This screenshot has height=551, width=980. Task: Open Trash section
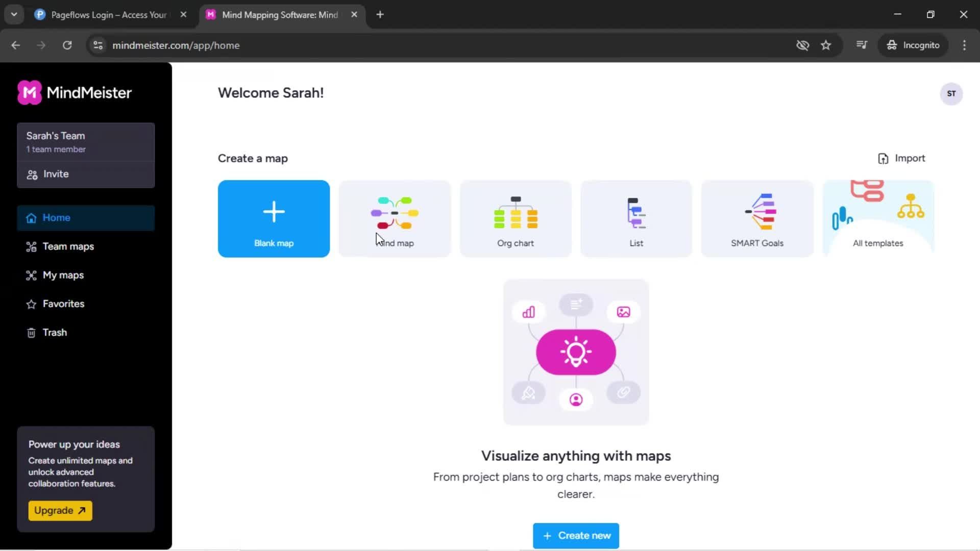click(86, 332)
